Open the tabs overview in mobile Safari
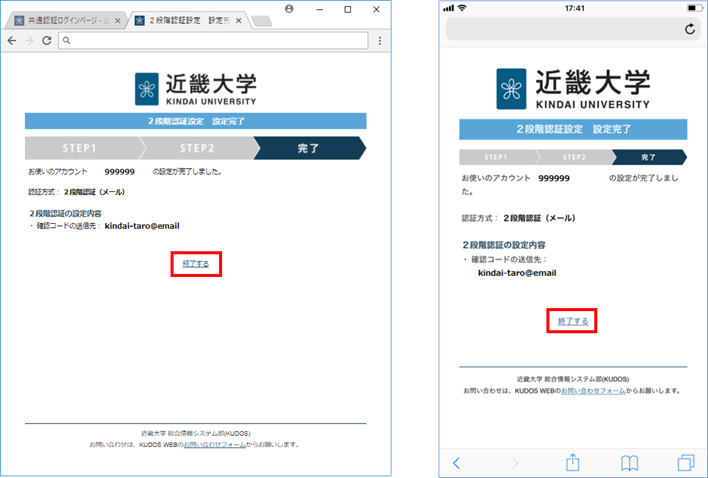 [686, 462]
